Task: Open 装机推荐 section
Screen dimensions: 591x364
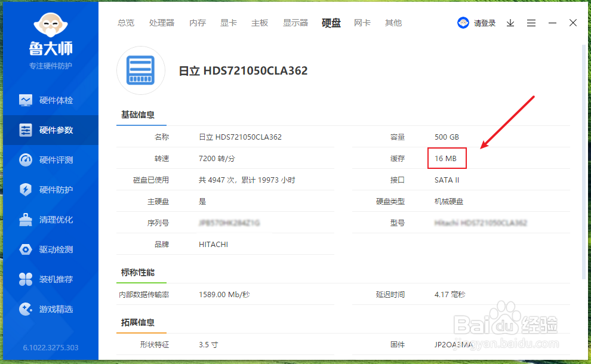Action: tap(51, 279)
